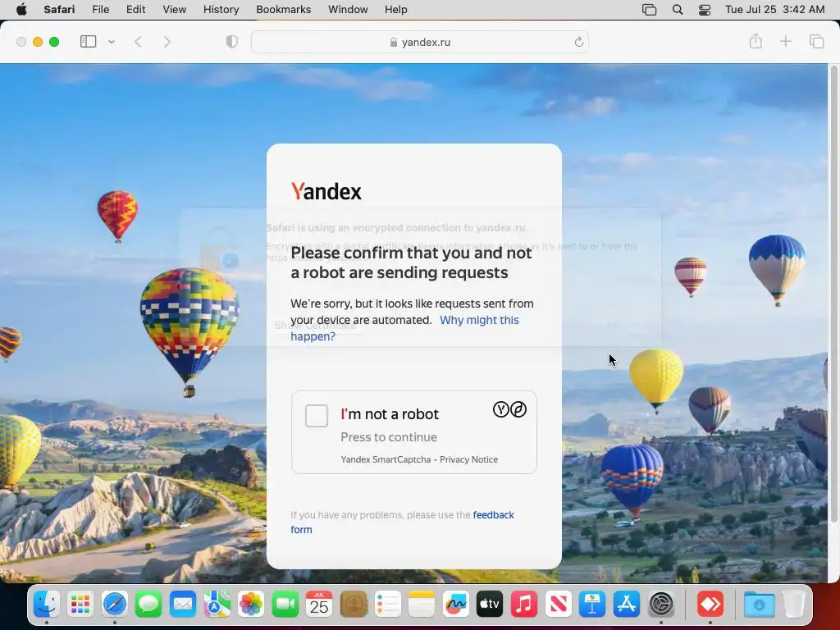Open the red AnyDesk app in the Dock
This screenshot has width=840, height=630.
click(x=710, y=605)
